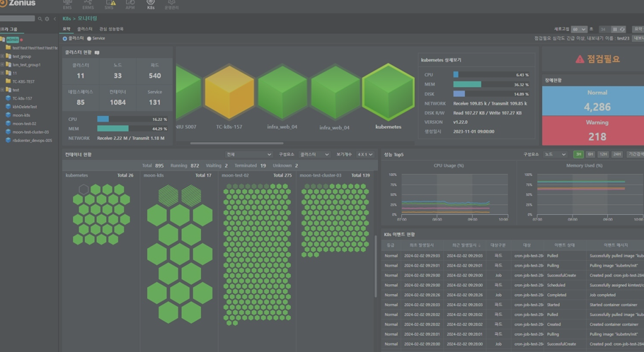Open the sidebar settings gear icon

point(47,19)
